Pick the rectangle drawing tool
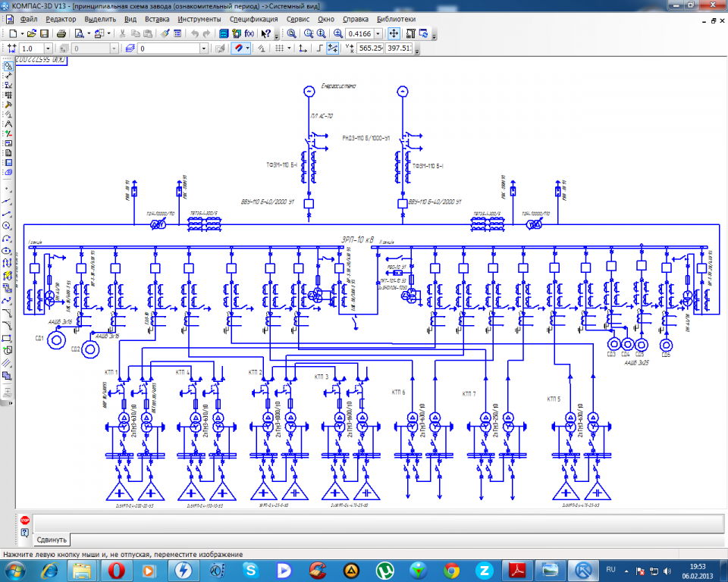This screenshot has width=728, height=582. pyautogui.click(x=7, y=338)
